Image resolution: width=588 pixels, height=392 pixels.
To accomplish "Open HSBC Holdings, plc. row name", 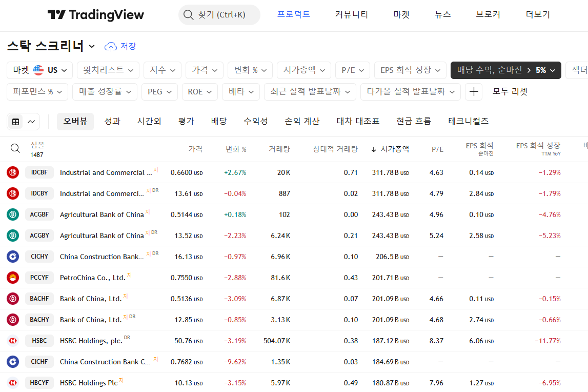I will (91, 341).
